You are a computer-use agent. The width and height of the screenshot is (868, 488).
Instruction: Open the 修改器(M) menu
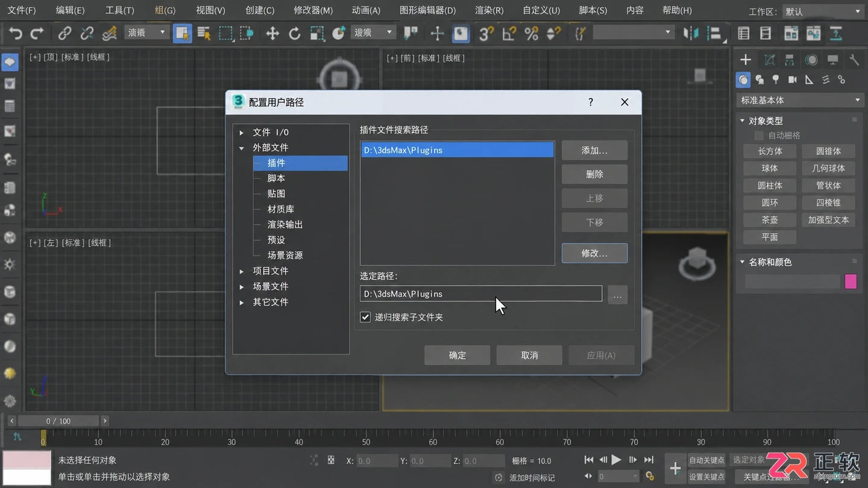click(x=313, y=10)
